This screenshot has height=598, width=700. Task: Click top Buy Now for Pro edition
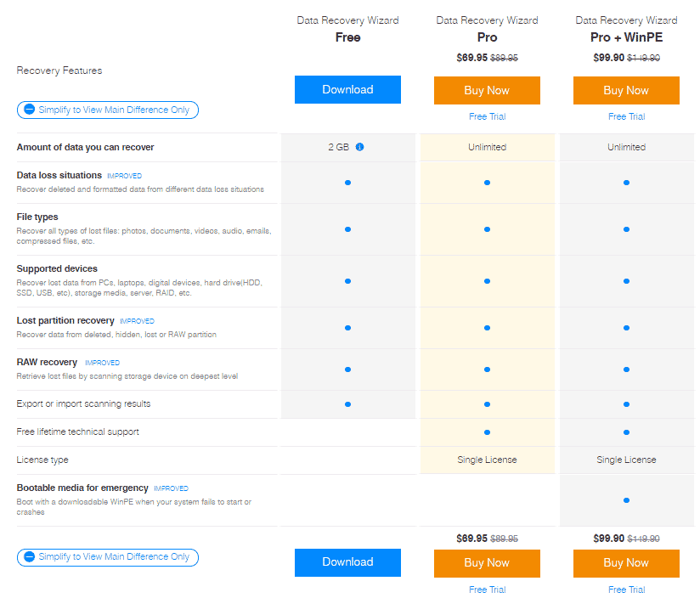tap(487, 90)
